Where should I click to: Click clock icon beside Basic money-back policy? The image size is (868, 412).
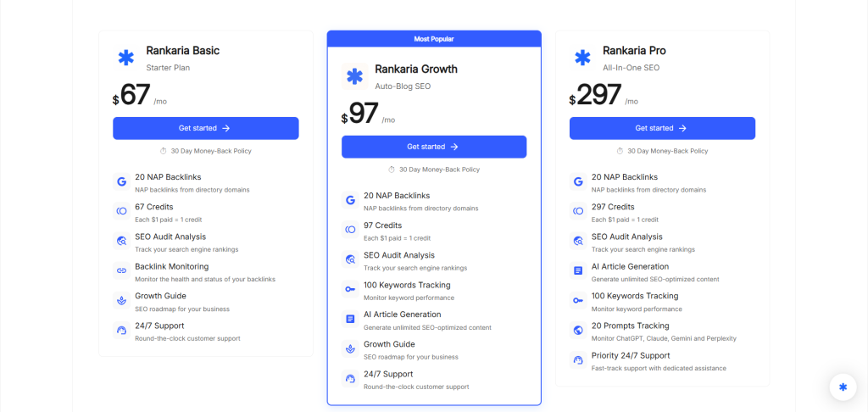164,151
